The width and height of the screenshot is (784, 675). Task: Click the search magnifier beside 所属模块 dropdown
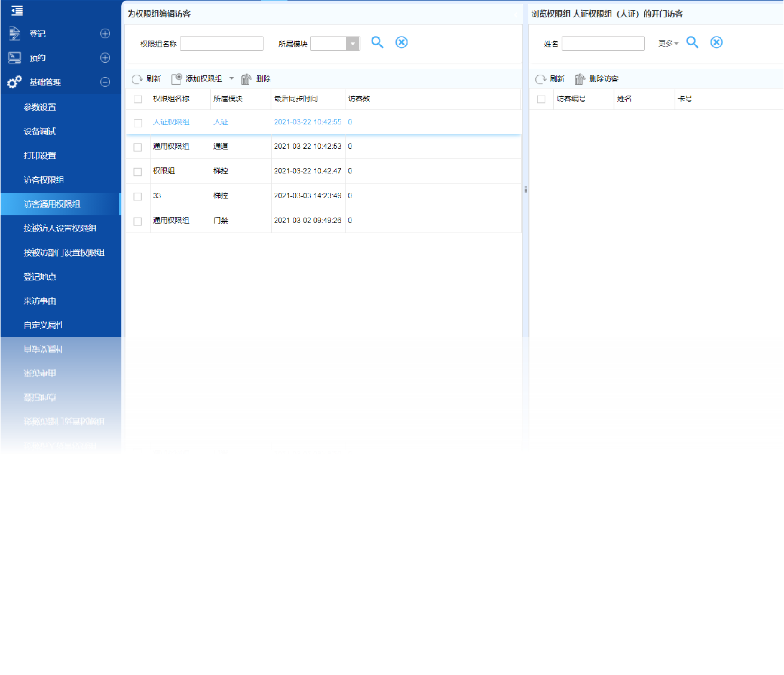pos(377,42)
